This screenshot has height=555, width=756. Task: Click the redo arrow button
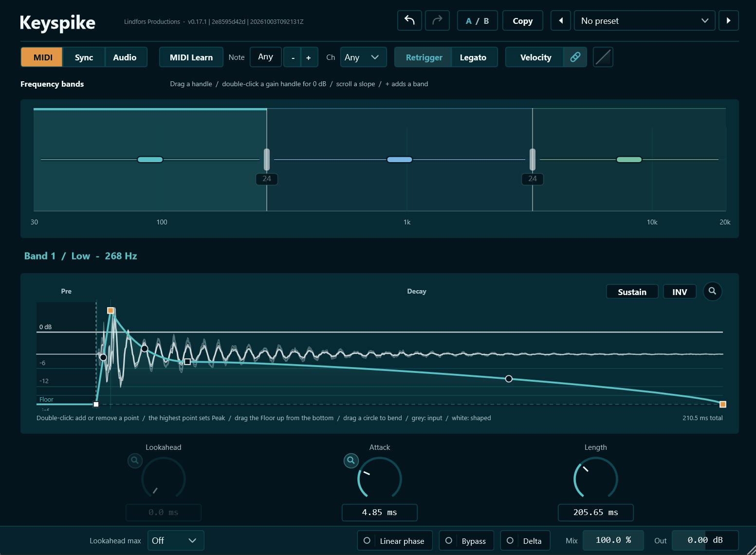point(437,20)
